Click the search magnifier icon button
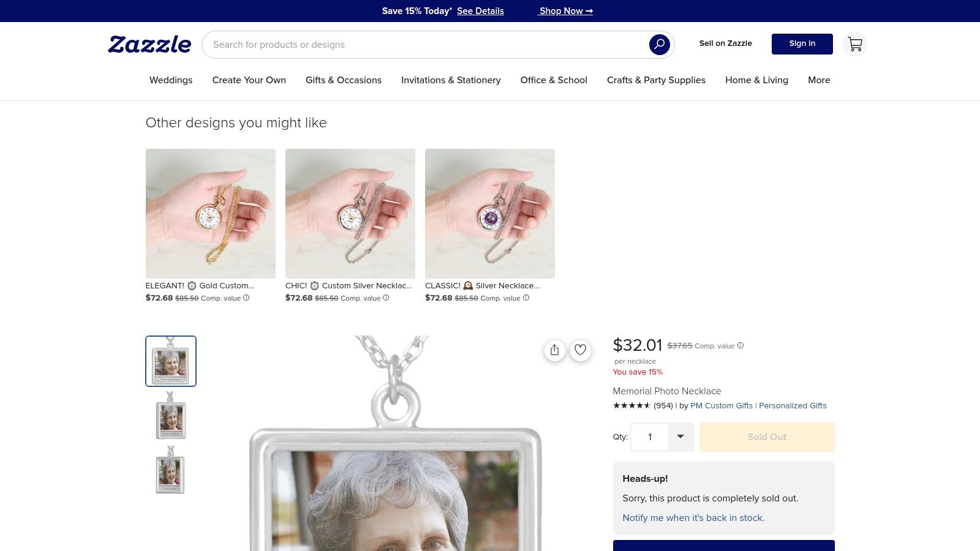This screenshot has width=980, height=551. click(x=659, y=44)
